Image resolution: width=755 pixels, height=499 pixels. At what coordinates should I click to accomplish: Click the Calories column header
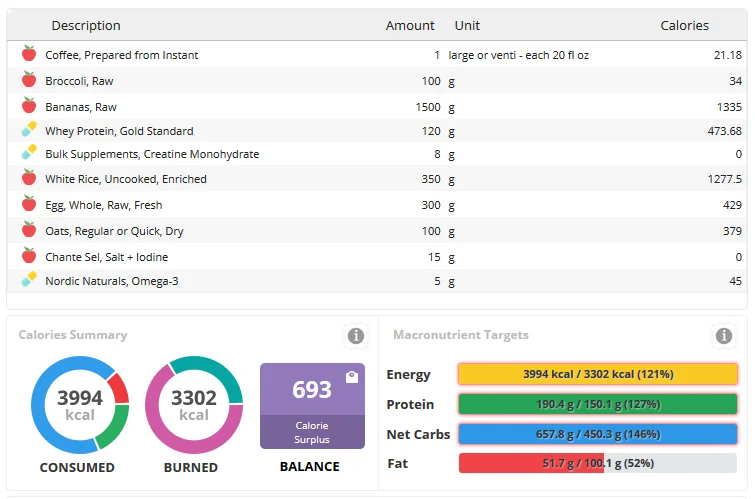(x=684, y=25)
